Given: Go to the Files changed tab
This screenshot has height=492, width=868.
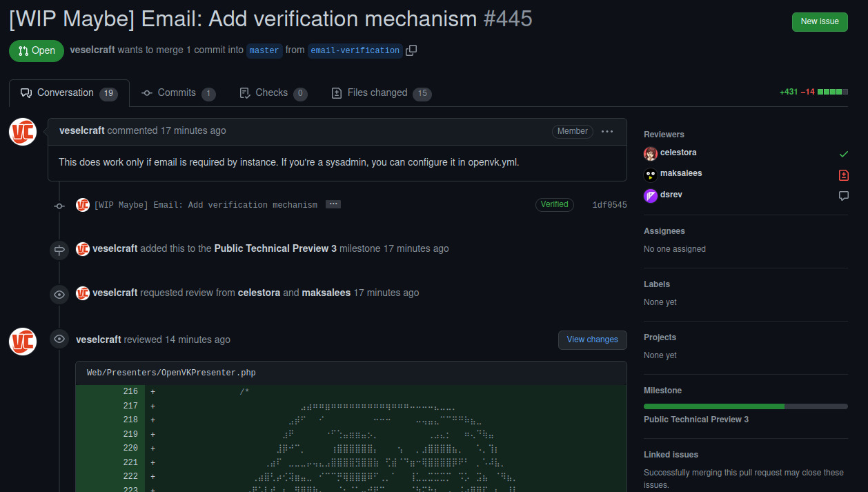Looking at the screenshot, I should (x=381, y=93).
